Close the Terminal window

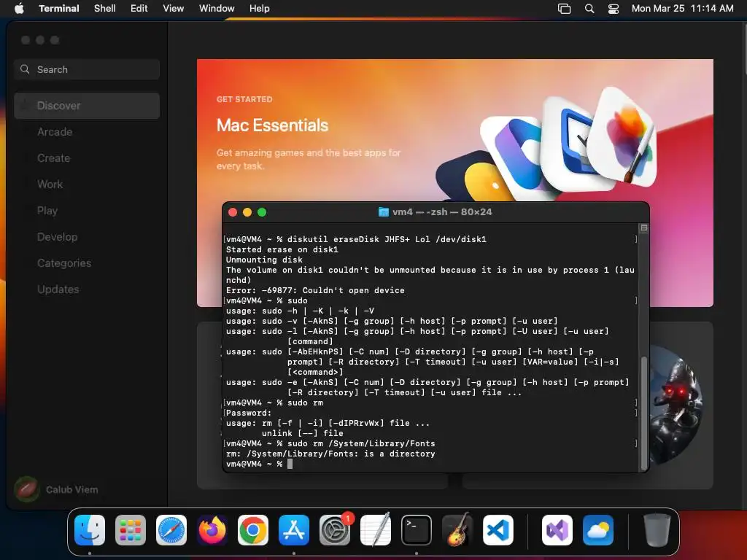coord(233,212)
